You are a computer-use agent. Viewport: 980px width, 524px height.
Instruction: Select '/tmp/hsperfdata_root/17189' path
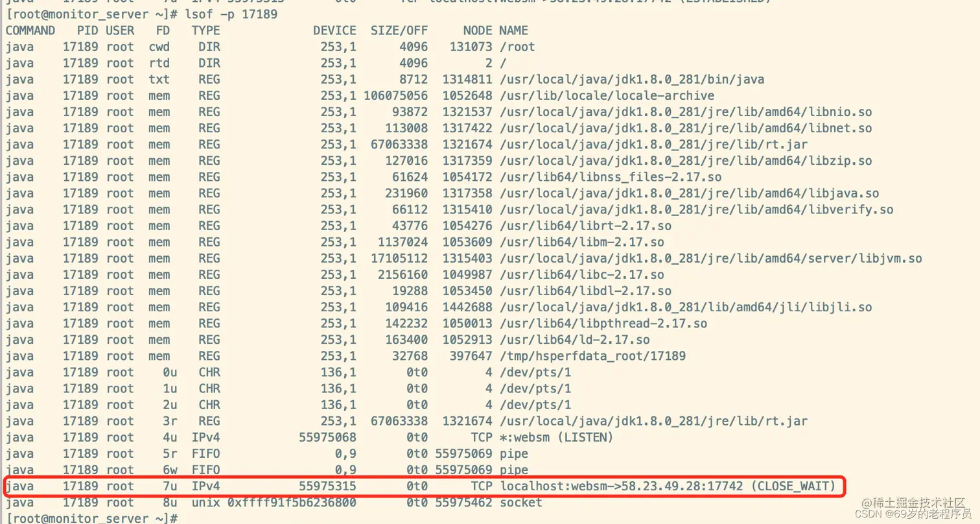pyautogui.click(x=592, y=355)
